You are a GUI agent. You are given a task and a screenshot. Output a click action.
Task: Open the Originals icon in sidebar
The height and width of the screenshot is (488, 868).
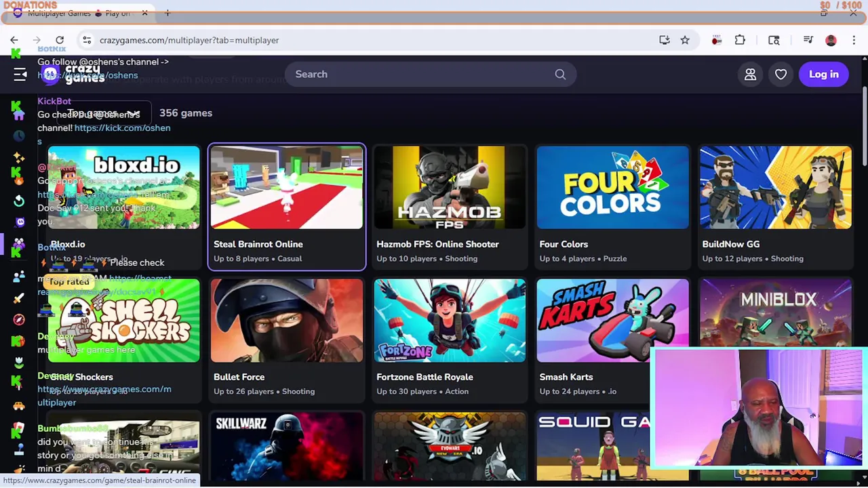(x=19, y=222)
